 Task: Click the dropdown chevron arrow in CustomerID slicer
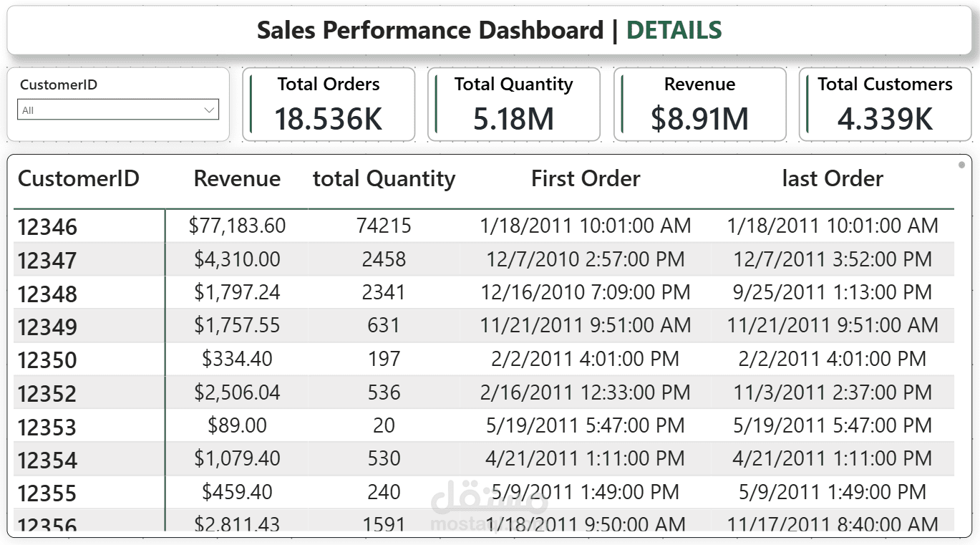(209, 110)
